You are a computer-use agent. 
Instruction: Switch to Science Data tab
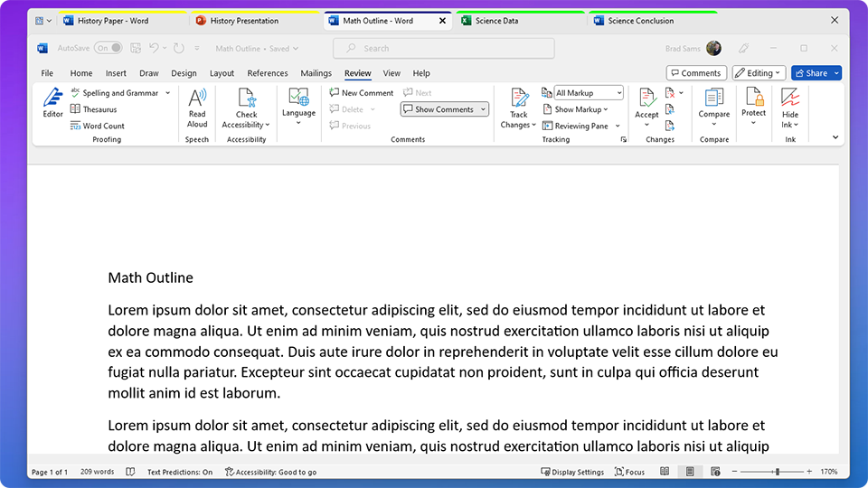pos(521,21)
